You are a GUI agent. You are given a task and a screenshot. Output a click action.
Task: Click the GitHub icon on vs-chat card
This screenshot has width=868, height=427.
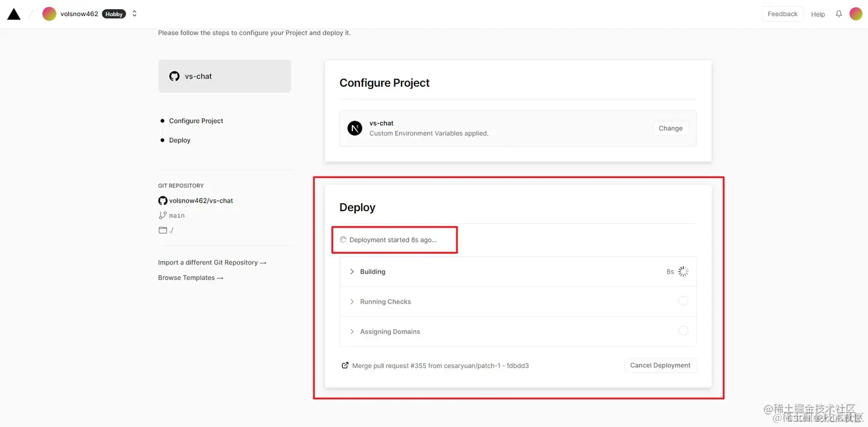point(175,76)
